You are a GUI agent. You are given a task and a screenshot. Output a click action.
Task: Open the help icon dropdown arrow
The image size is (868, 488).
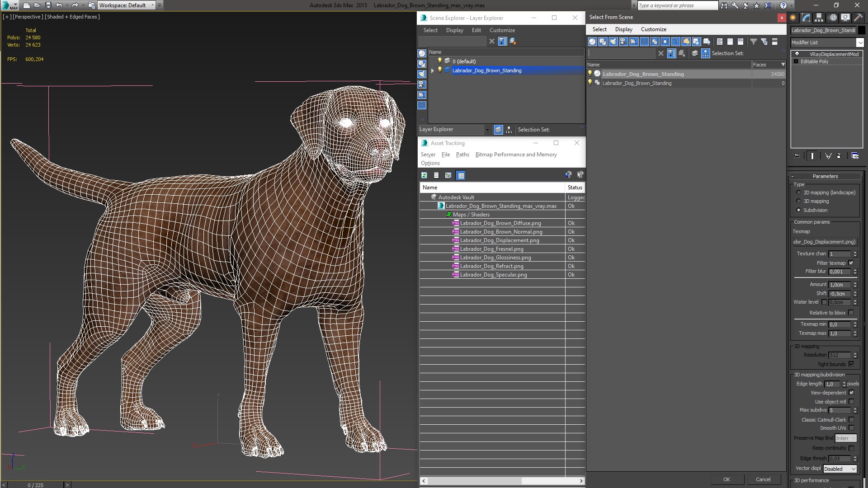[x=791, y=5]
